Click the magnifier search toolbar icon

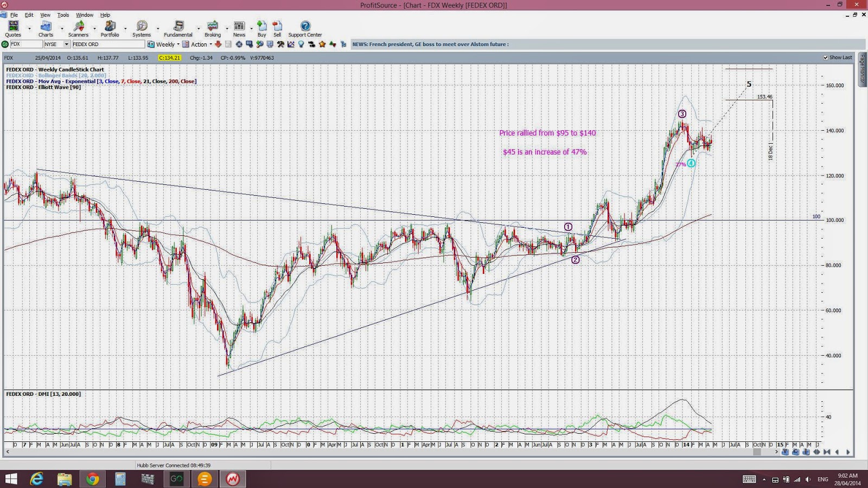coord(260,44)
